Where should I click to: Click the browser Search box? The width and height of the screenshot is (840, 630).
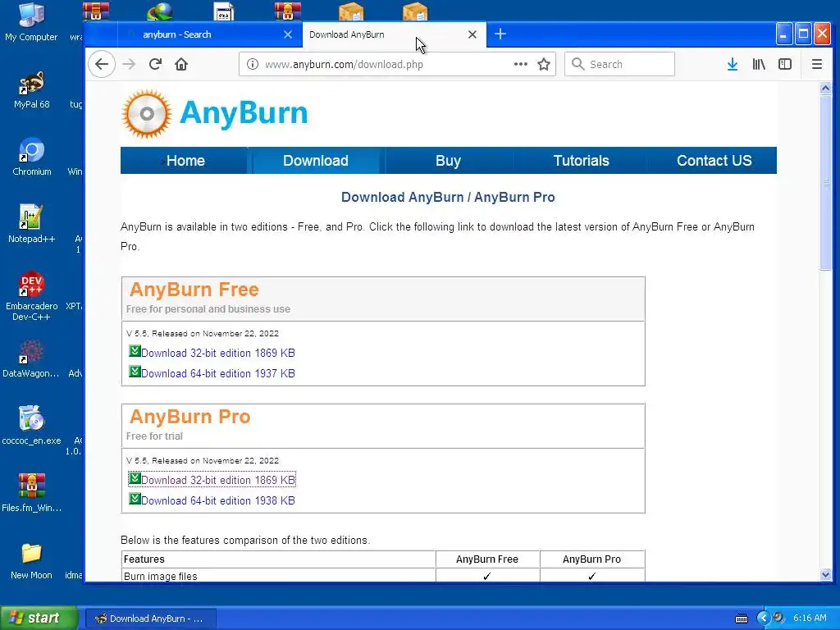pos(619,64)
